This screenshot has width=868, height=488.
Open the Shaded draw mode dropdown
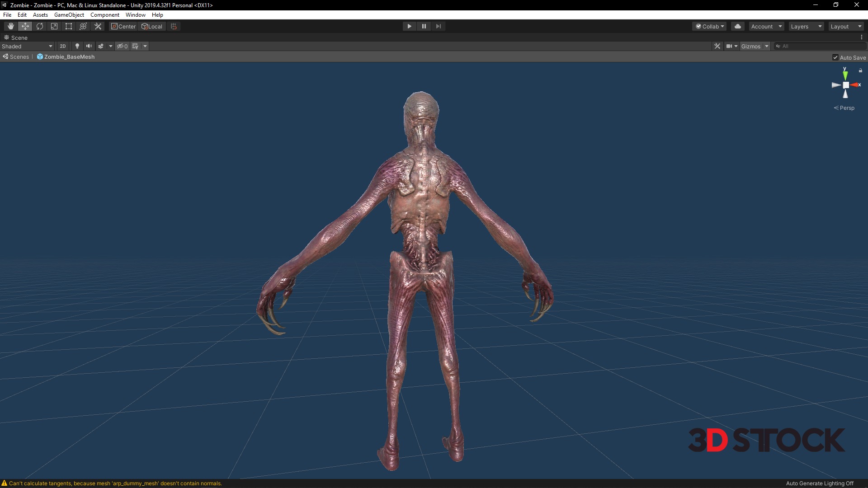tap(27, 46)
